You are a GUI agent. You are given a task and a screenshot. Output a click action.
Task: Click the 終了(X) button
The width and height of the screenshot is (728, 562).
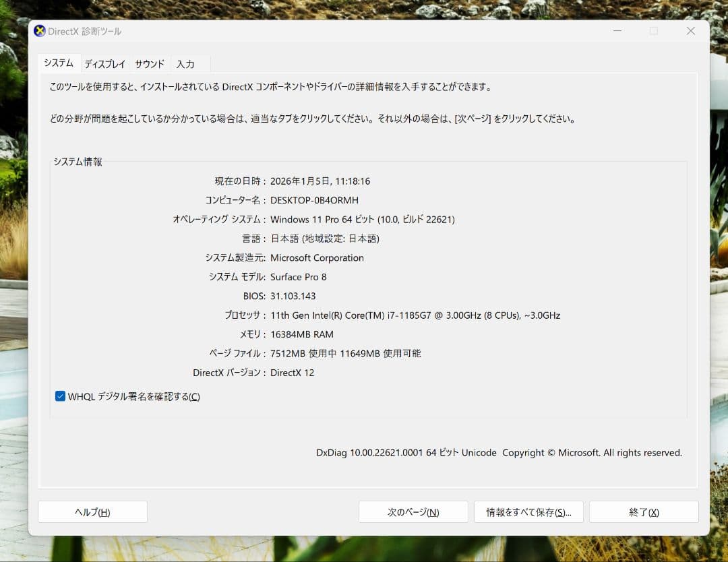click(x=644, y=511)
